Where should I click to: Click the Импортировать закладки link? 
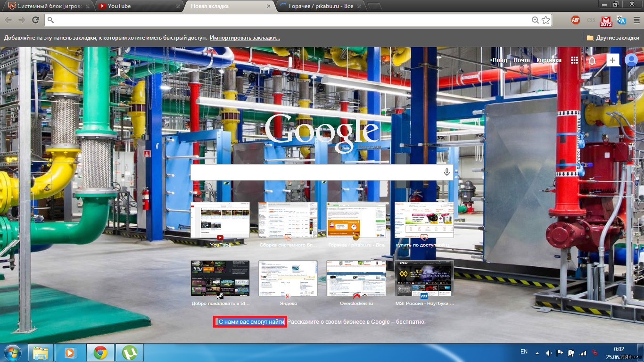245,38
